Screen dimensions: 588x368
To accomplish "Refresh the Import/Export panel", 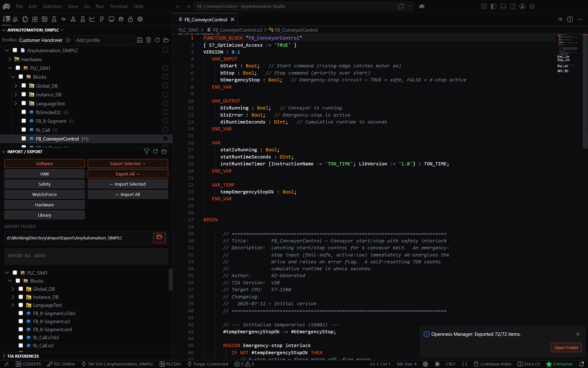I will 155,151.
